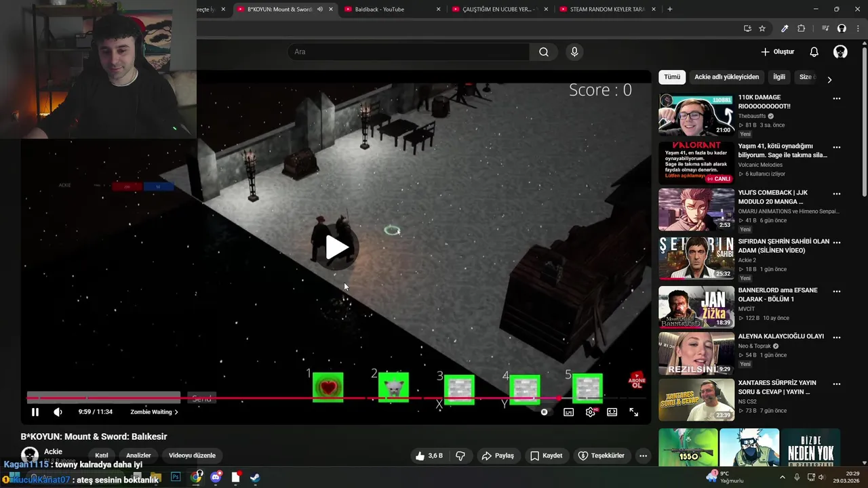This screenshot has width=868, height=488.
Task: Open more actions under the video
Action: point(644,455)
